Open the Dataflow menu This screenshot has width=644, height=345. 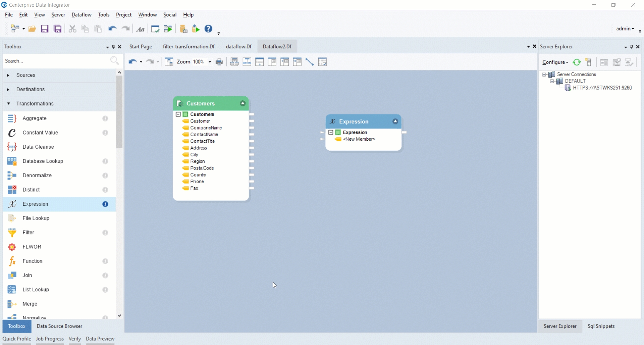point(81,15)
